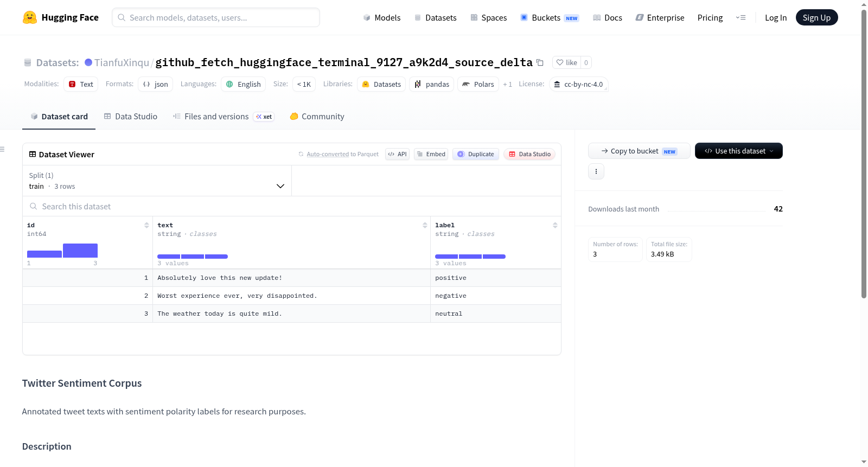
Task: Click the 'neutral' label cell
Action: point(495,314)
